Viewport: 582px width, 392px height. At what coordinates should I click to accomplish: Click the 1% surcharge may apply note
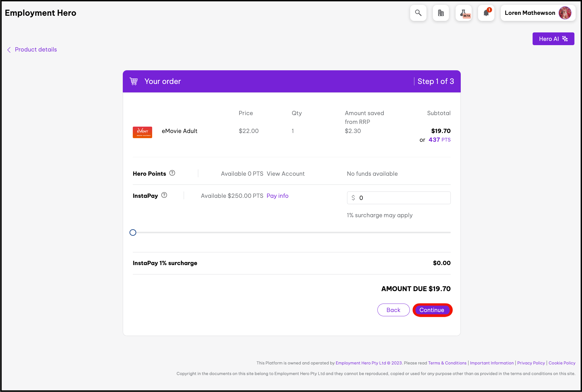(380, 215)
